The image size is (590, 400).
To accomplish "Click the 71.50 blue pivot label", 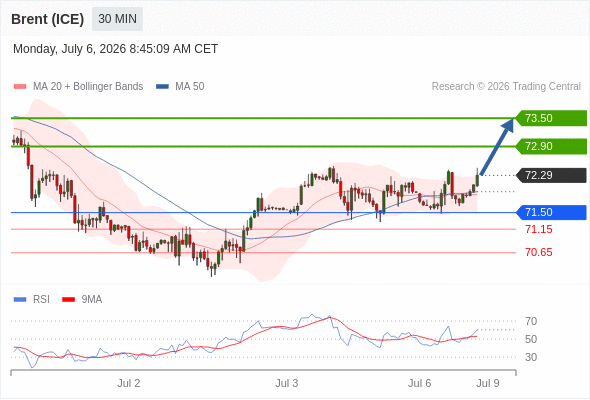I will click(551, 213).
